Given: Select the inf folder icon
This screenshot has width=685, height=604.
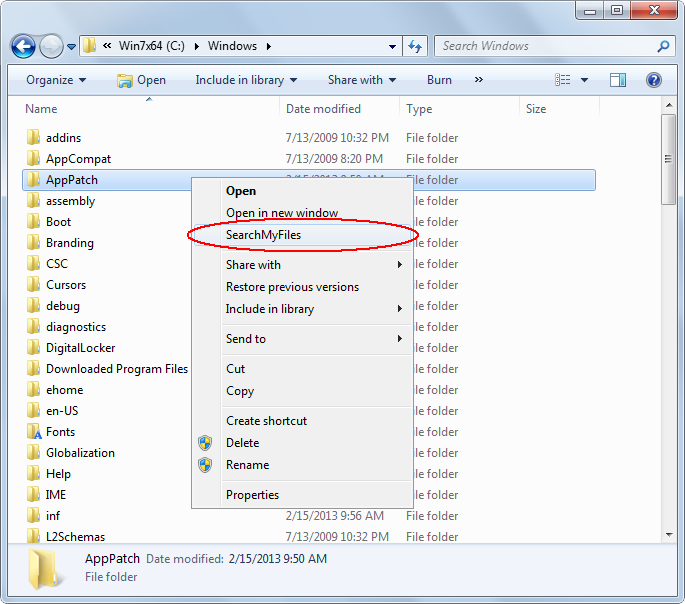Looking at the screenshot, I should click(33, 515).
